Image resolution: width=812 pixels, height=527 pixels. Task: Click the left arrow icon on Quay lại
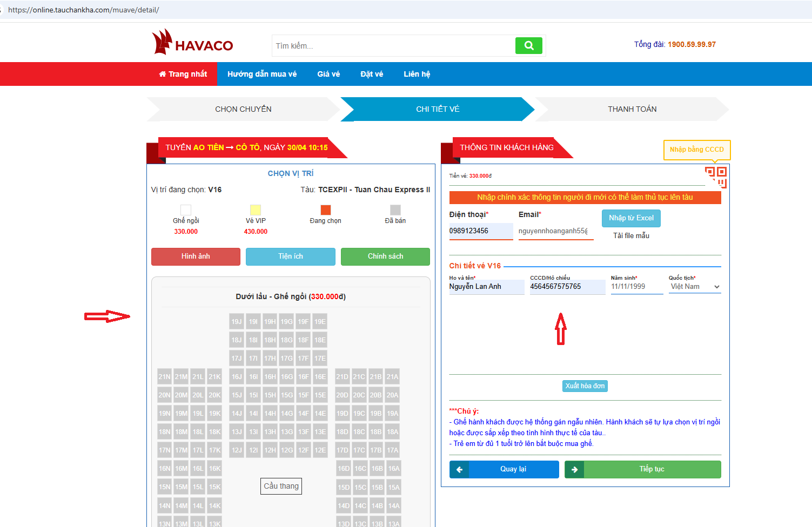pyautogui.click(x=459, y=469)
